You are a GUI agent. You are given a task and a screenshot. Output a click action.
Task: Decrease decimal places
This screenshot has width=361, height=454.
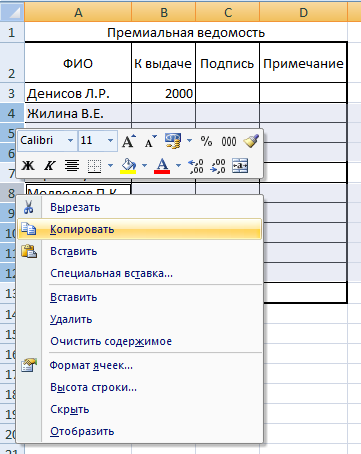click(x=218, y=166)
